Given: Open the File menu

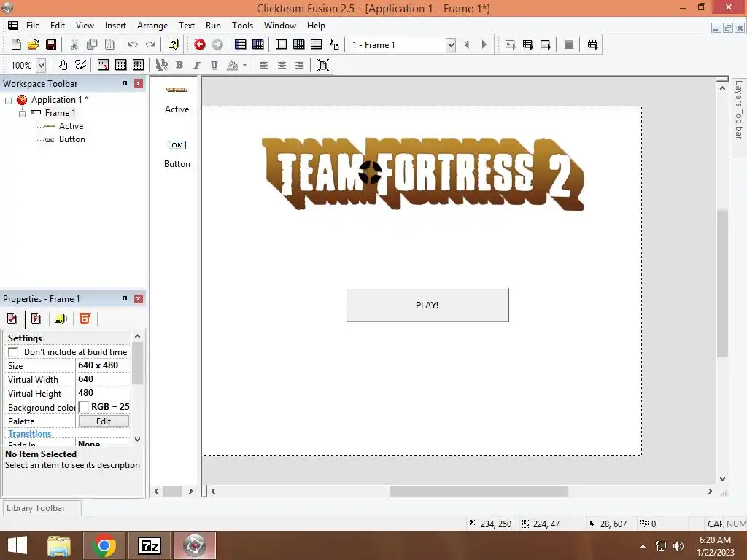Looking at the screenshot, I should tap(33, 26).
